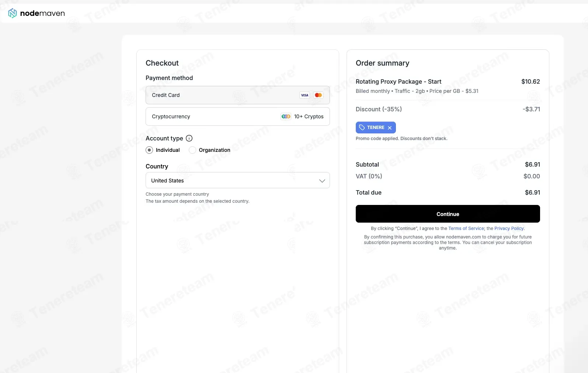
Task: Click the black Continue button
Action: click(x=448, y=214)
